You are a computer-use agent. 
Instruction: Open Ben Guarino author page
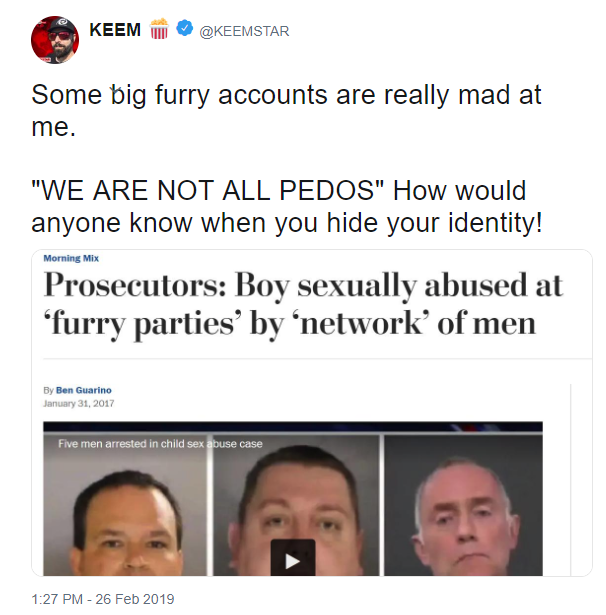[x=84, y=390]
